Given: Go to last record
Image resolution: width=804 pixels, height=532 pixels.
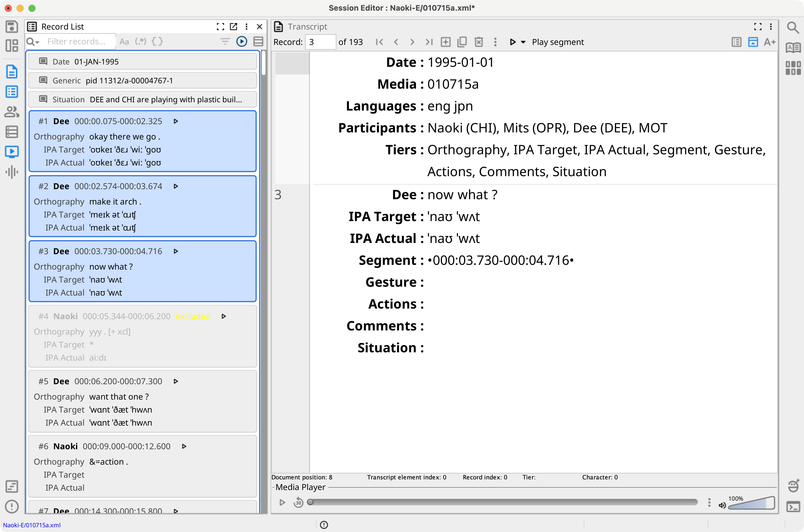Looking at the screenshot, I should click(429, 42).
